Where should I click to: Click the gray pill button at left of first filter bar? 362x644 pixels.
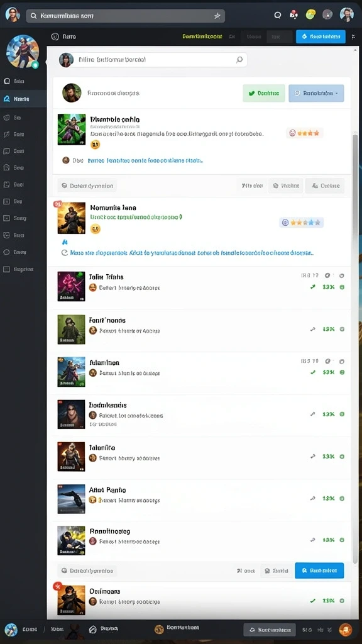[87, 186]
